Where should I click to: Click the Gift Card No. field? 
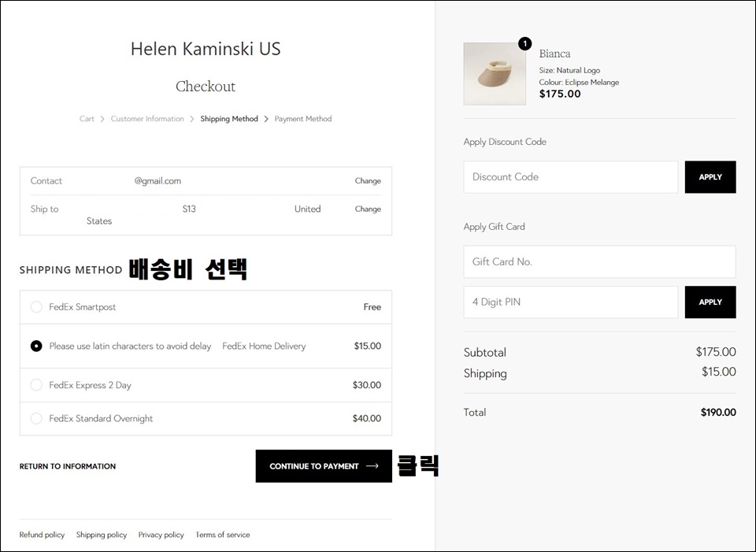(600, 261)
